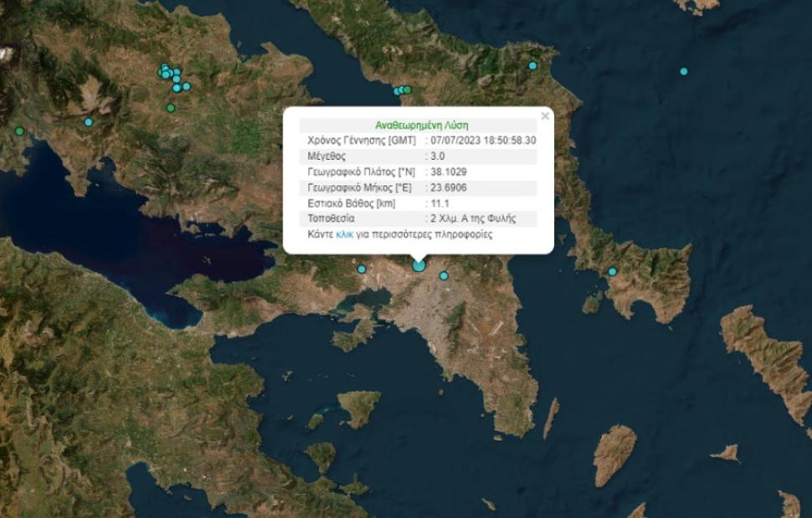Click the cyan marker just right of the epicenter
This screenshot has height=518, width=812.
coord(444,275)
